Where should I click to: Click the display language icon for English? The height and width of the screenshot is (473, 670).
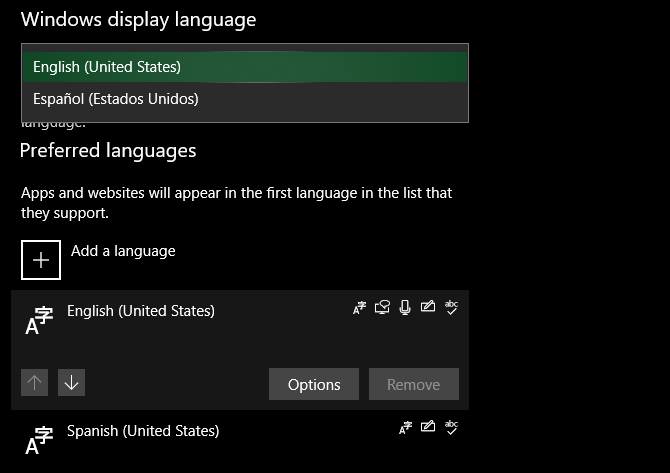pos(360,308)
